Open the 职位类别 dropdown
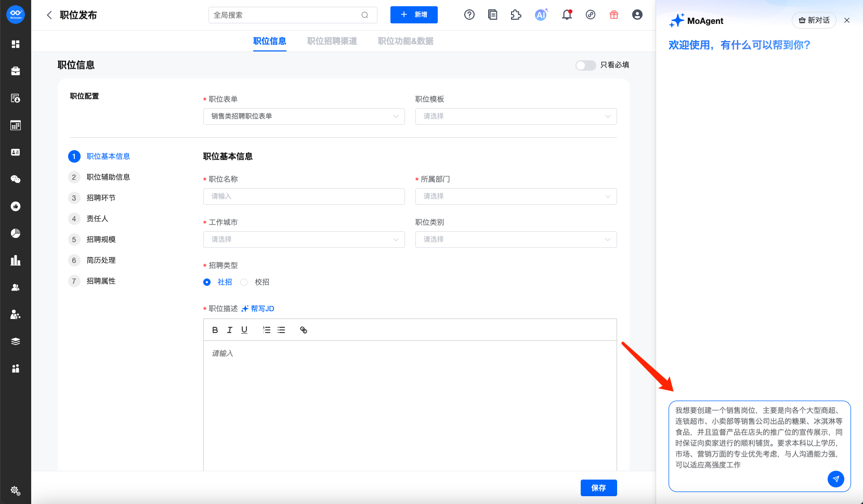Screen dimensions: 863x504 (x=516, y=240)
